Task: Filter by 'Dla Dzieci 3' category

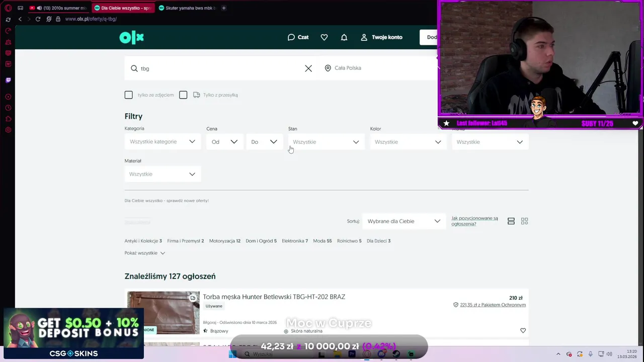Action: click(379, 241)
